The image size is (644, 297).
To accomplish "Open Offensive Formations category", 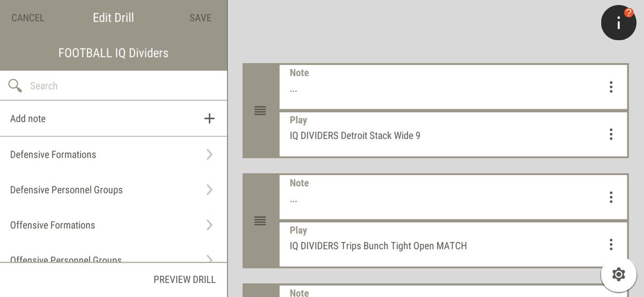I will [114, 225].
